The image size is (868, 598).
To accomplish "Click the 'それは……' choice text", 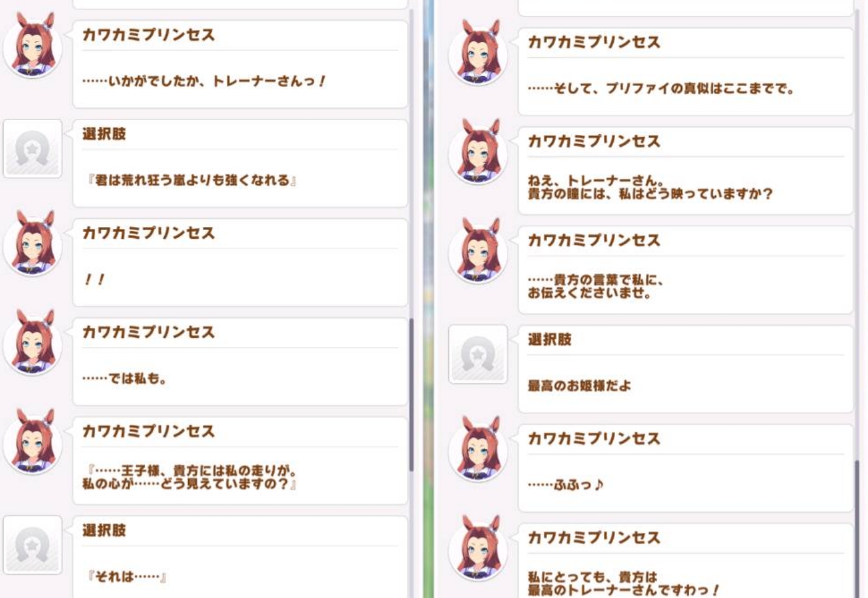I will (x=126, y=577).
